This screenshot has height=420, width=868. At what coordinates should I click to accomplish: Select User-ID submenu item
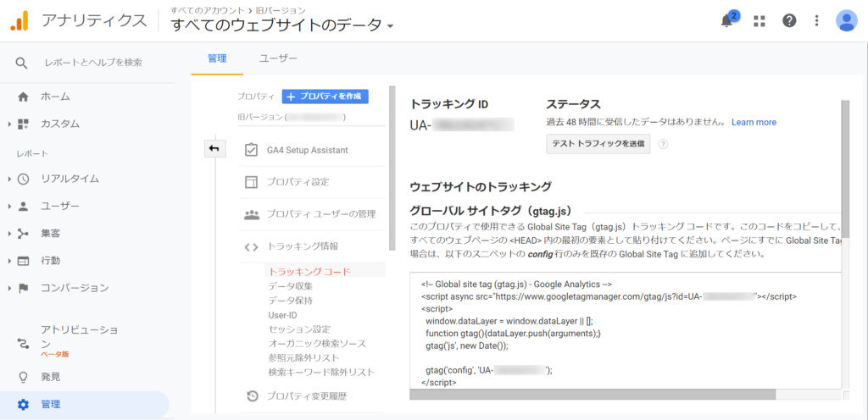pyautogui.click(x=282, y=315)
